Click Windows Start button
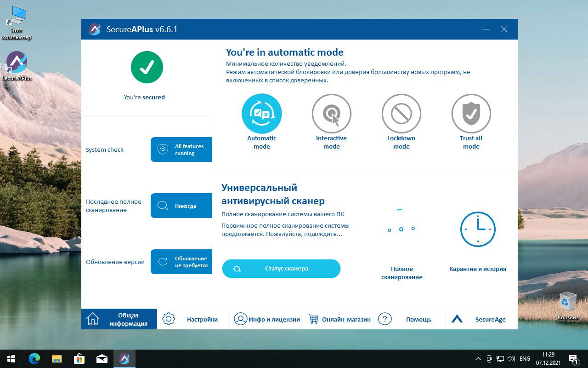The width and height of the screenshot is (588, 368). [11, 359]
